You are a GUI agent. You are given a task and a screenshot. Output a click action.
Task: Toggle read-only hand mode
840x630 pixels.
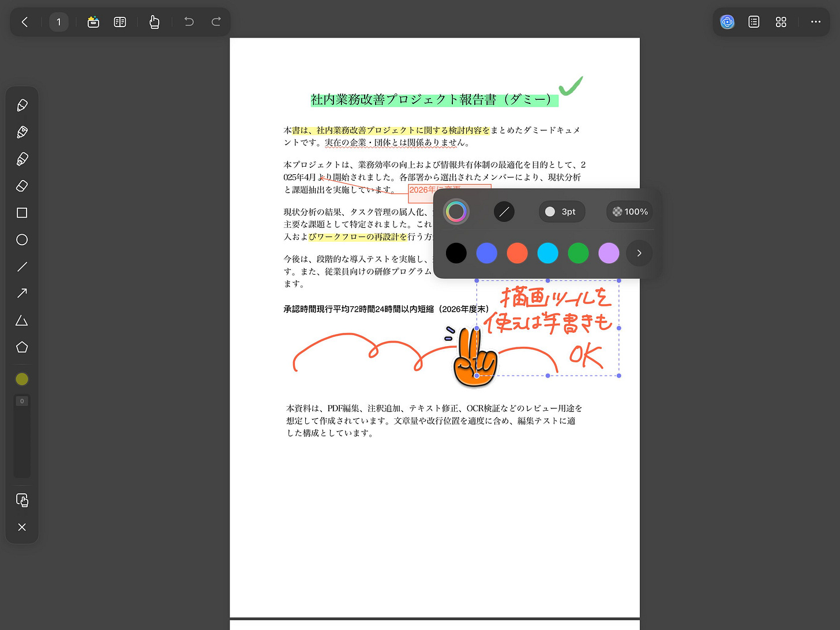coord(154,22)
